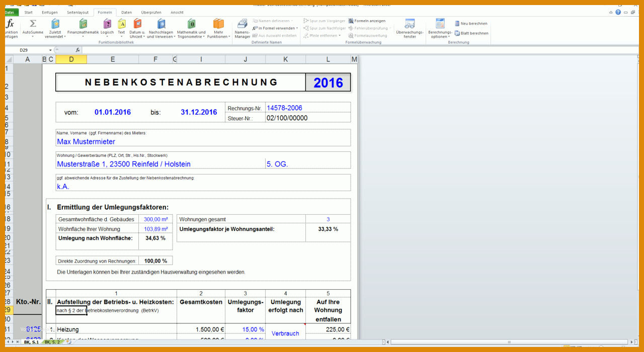Open the Name Box dropdown arrow
This screenshot has width=644, height=352.
50,50
